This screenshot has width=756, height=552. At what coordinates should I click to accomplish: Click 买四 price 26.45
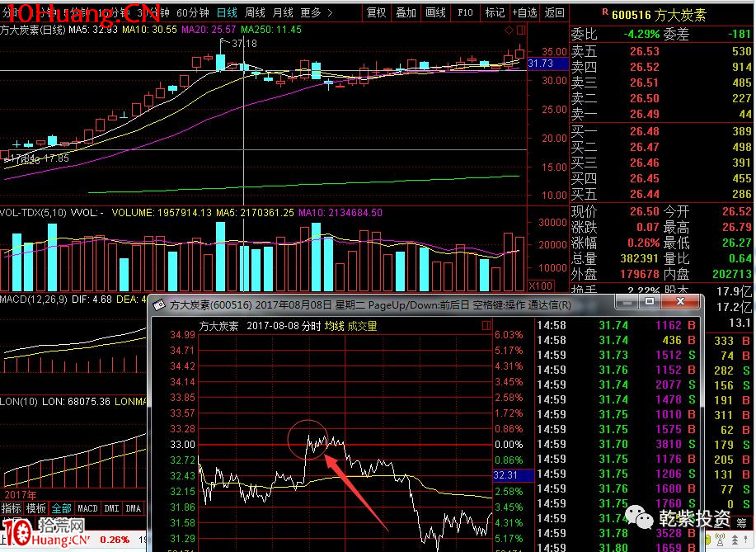coord(644,178)
